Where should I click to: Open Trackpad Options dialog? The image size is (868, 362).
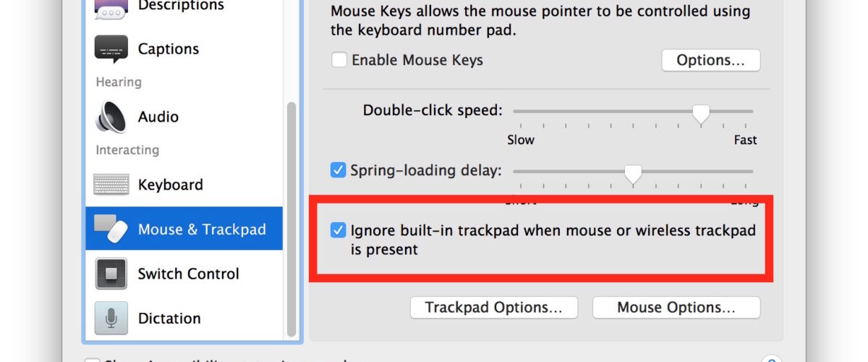point(494,307)
